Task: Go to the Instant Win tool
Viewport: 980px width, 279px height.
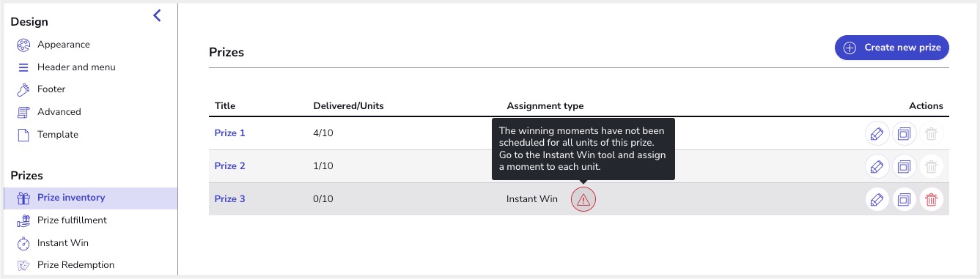Action: point(53,243)
